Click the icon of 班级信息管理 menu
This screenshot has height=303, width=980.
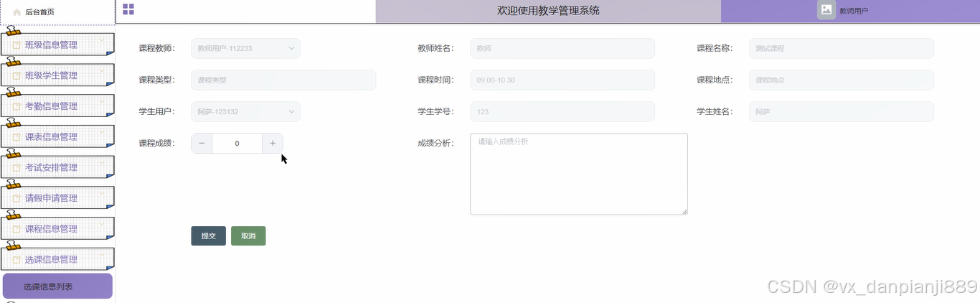point(17,45)
